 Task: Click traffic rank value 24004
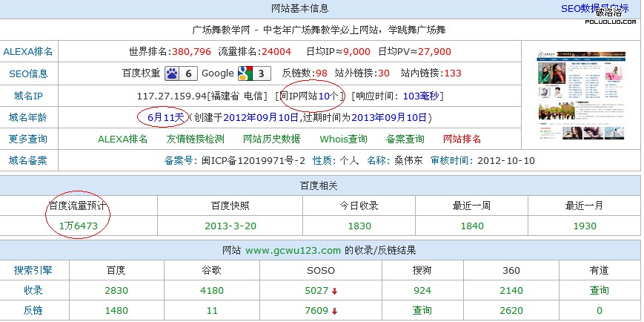276,52
